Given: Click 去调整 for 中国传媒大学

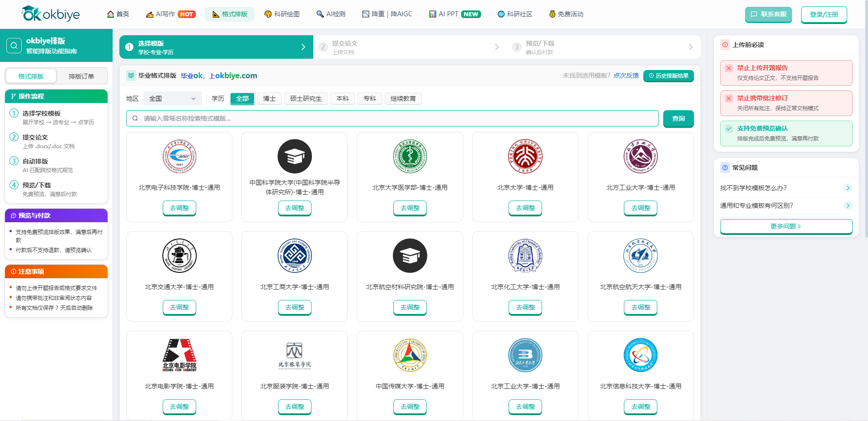Looking at the screenshot, I should tap(410, 407).
